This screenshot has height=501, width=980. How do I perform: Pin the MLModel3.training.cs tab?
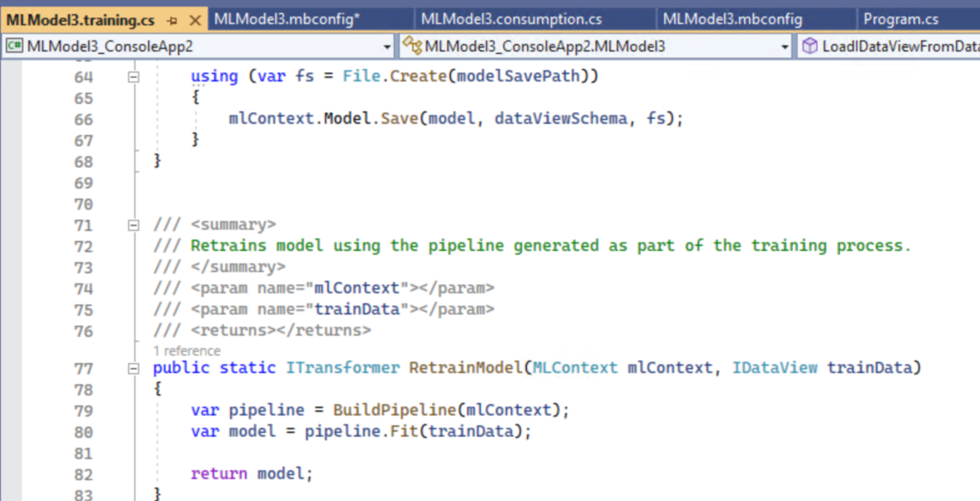click(x=173, y=22)
